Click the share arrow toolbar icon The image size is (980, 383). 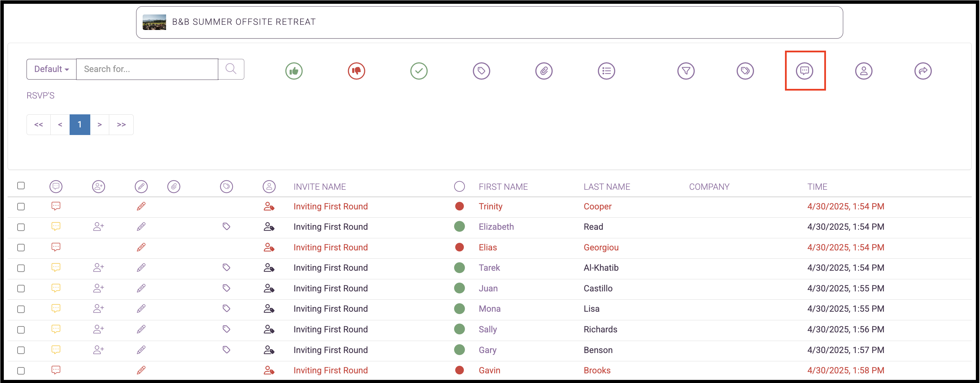click(x=922, y=71)
